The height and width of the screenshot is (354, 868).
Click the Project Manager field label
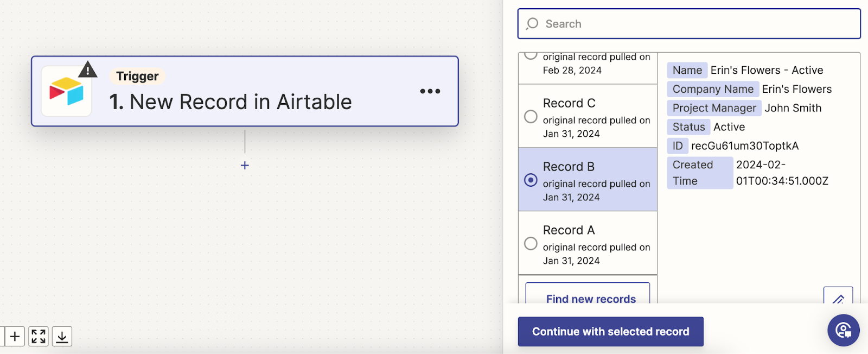click(x=714, y=108)
